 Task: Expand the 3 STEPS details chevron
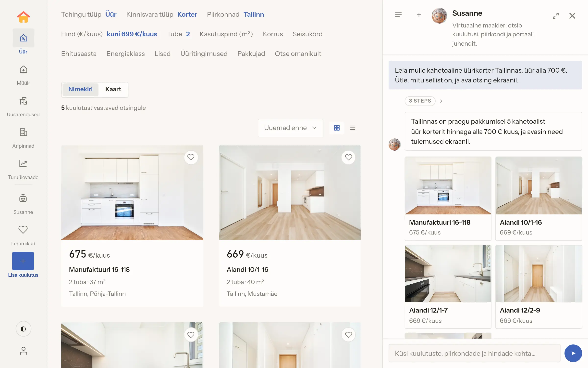click(441, 101)
